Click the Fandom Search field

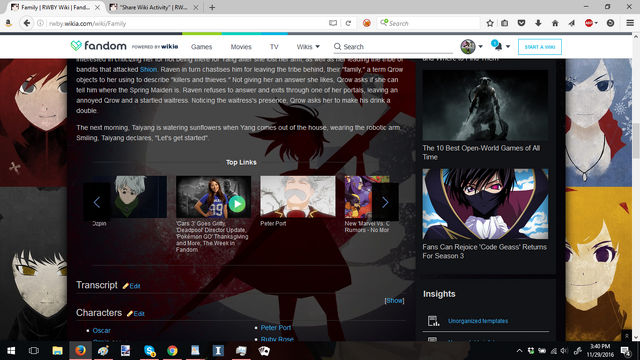(393, 47)
